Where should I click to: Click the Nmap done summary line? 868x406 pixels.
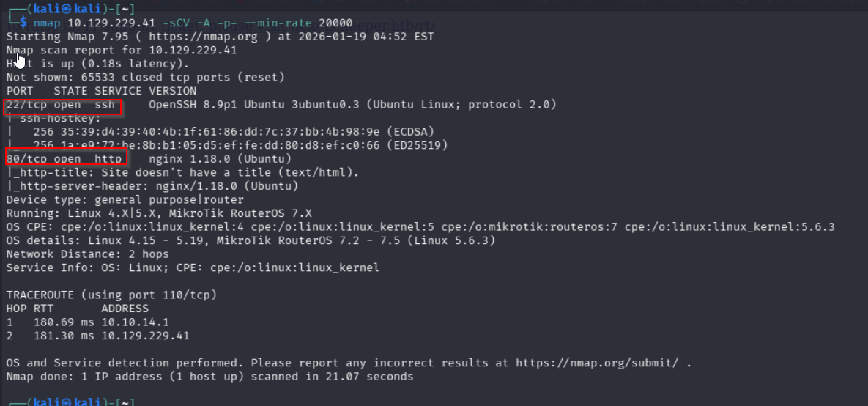tap(209, 377)
